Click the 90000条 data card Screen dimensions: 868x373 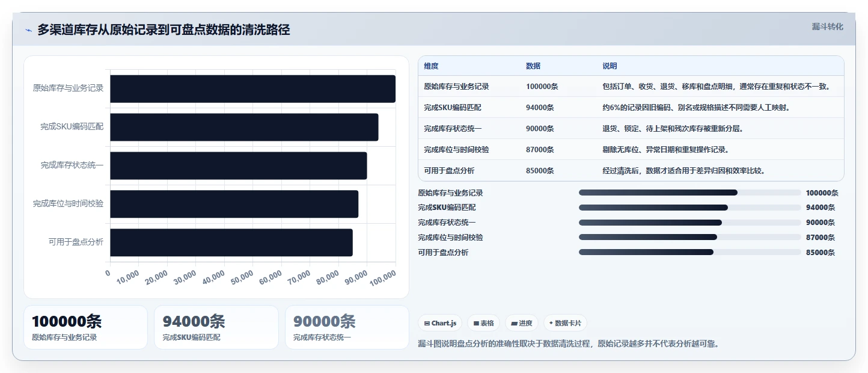click(347, 327)
